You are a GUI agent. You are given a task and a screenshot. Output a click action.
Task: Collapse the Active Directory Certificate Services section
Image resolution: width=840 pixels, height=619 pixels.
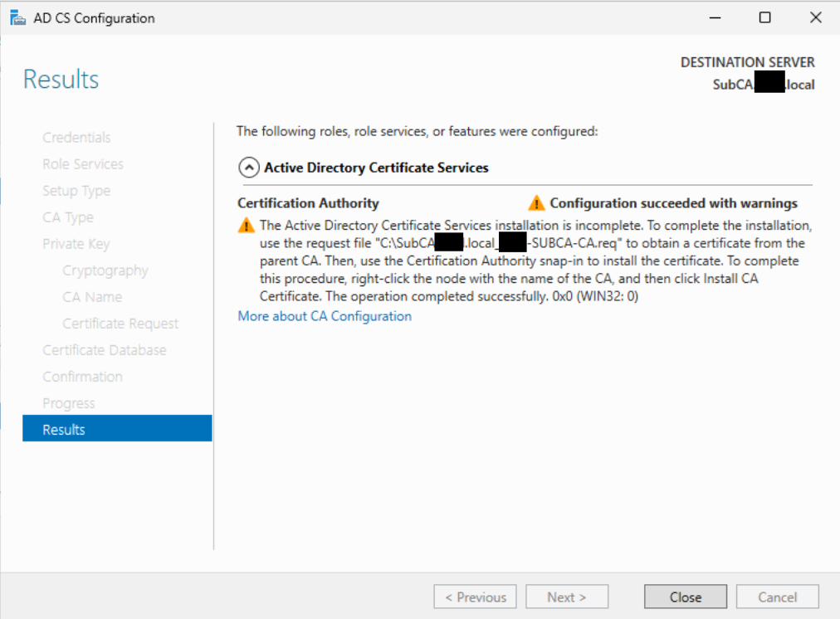[248, 168]
